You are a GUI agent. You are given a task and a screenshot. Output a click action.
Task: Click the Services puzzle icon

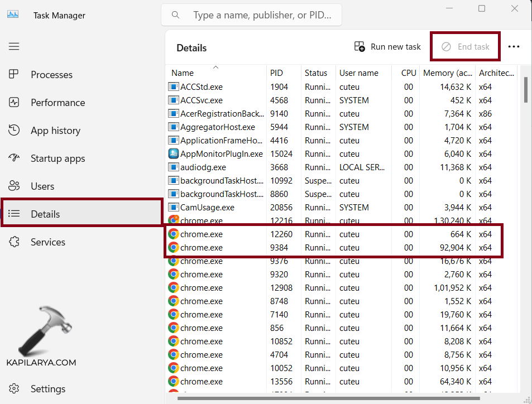tap(14, 242)
